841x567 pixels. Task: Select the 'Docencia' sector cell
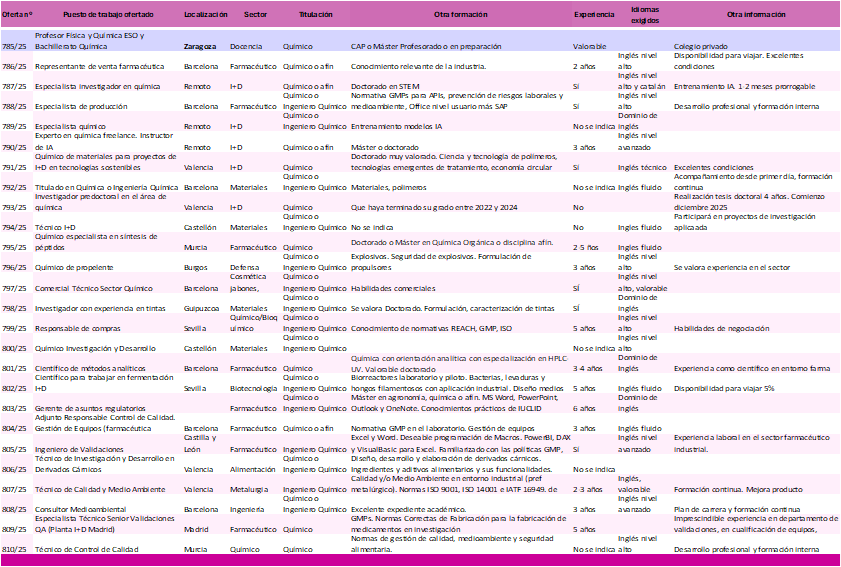tap(246, 47)
